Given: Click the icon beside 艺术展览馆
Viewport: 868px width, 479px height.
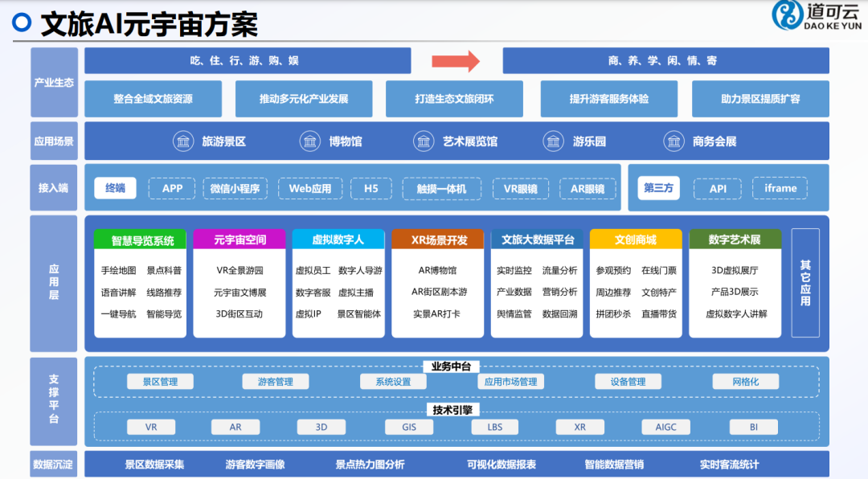Looking at the screenshot, I should (424, 141).
